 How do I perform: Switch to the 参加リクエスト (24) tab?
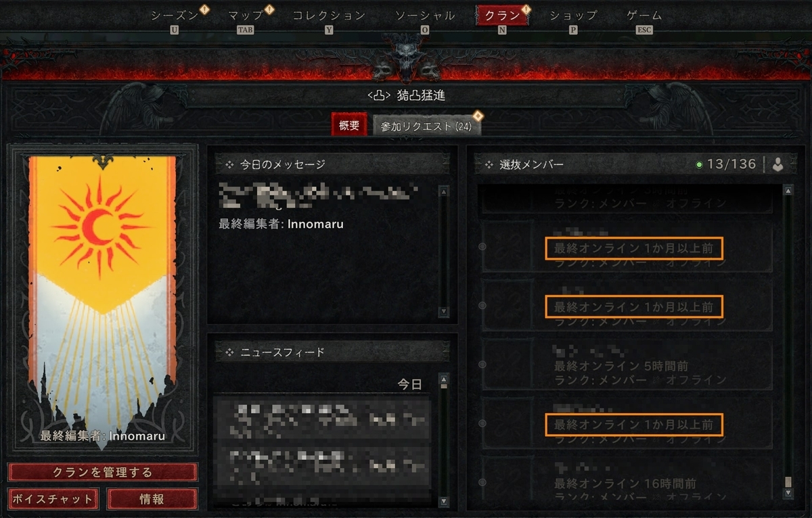pyautogui.click(x=426, y=126)
